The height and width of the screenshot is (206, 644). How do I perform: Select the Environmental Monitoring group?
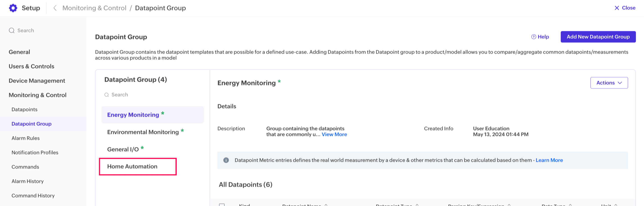pyautogui.click(x=143, y=132)
